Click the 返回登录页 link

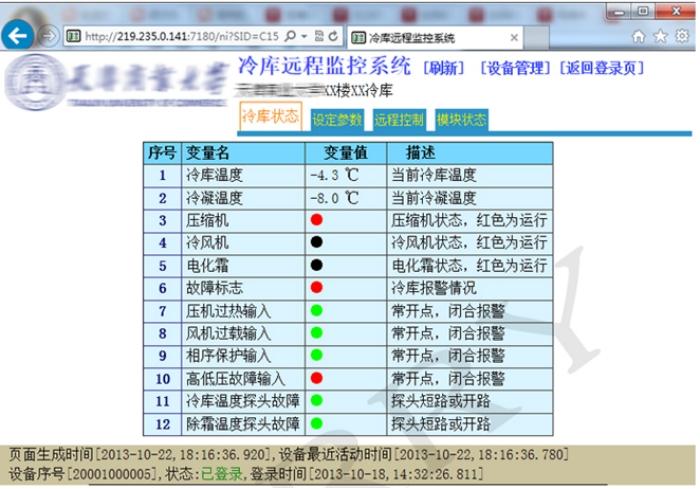601,69
